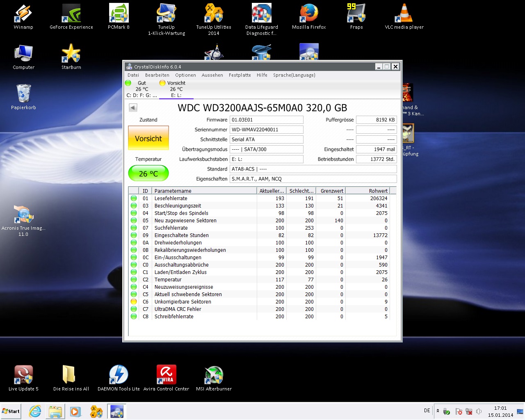Click the Windows Start button

pyautogui.click(x=11, y=411)
